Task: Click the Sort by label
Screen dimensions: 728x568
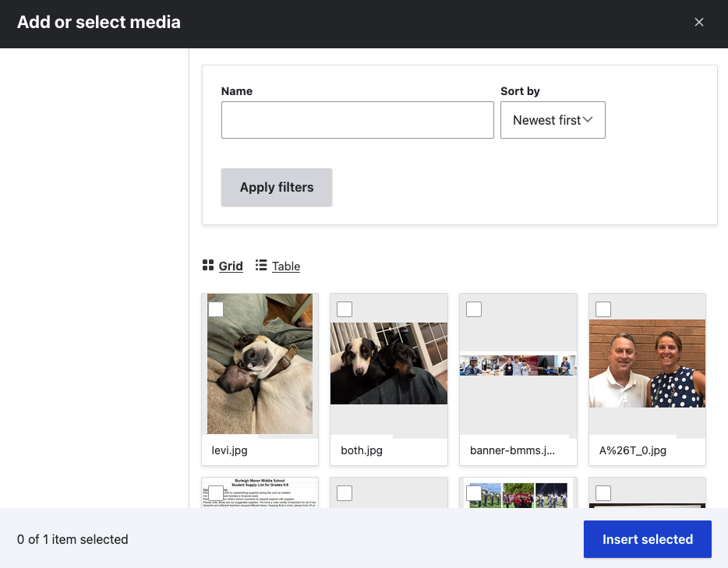Action: click(520, 91)
